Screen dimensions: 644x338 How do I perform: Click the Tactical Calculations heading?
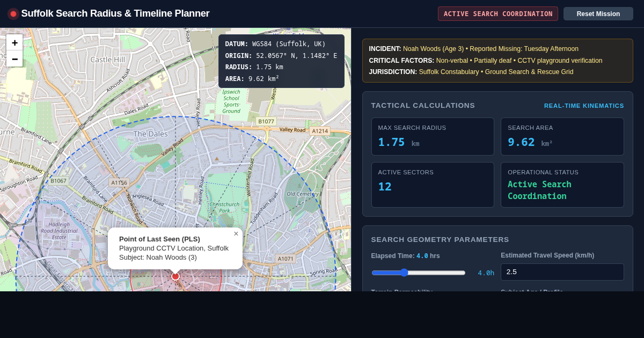tap(423, 106)
